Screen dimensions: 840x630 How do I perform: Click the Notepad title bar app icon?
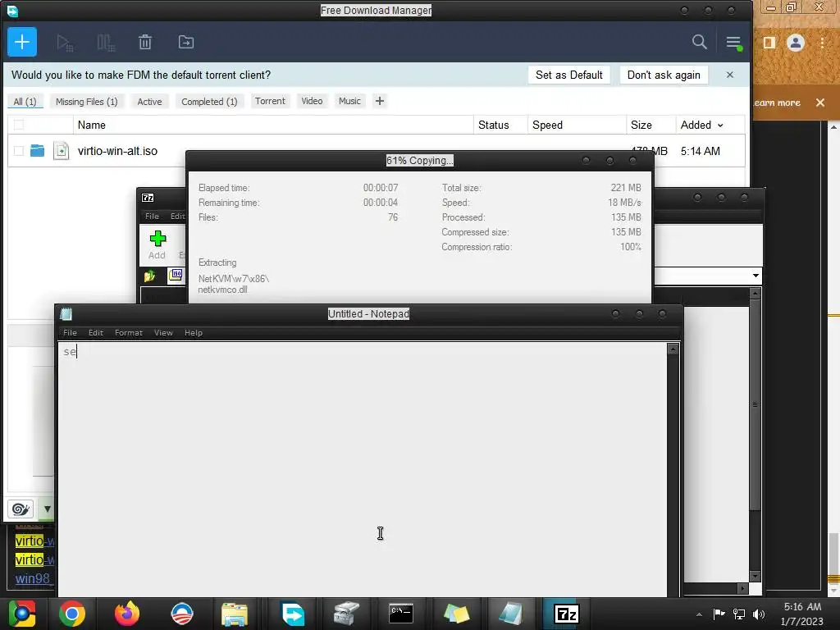click(x=66, y=314)
